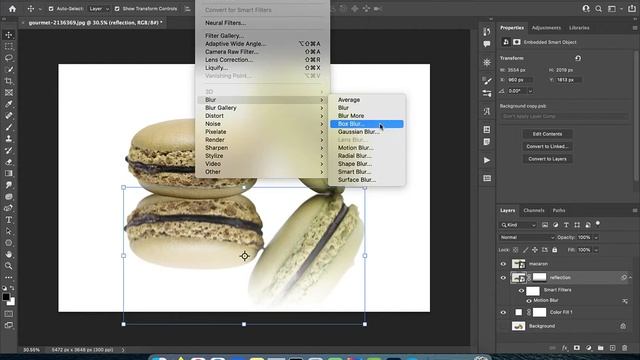Select the Lasso tool
The height and width of the screenshot is (360, 640).
click(9, 58)
